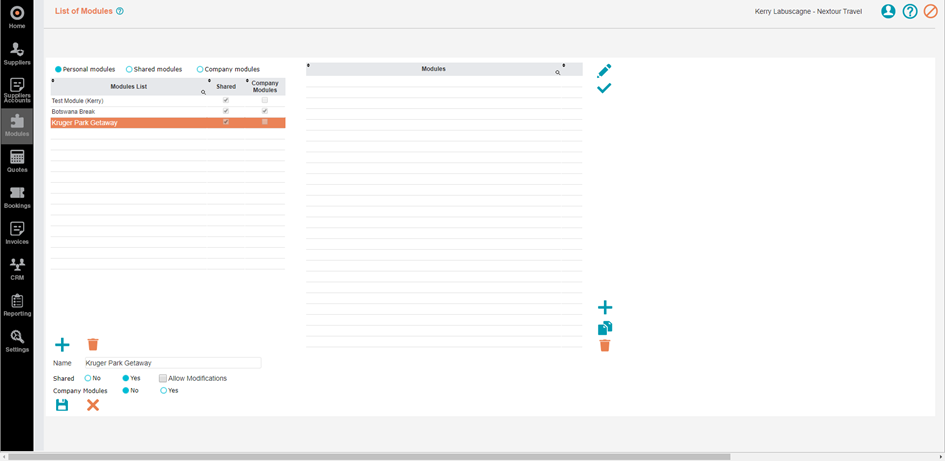Click help icon beside List of Modules

[119, 11]
